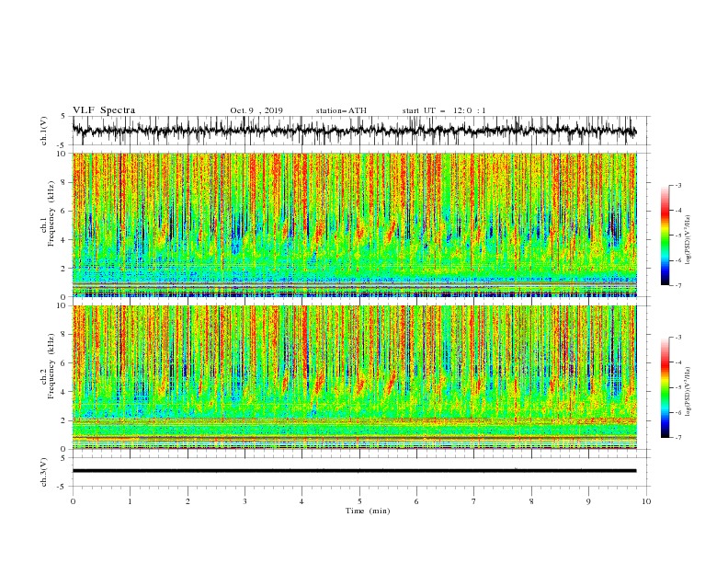Click the "2" kHz tick on ch.2 axis
728x563 pixels.
click(64, 420)
